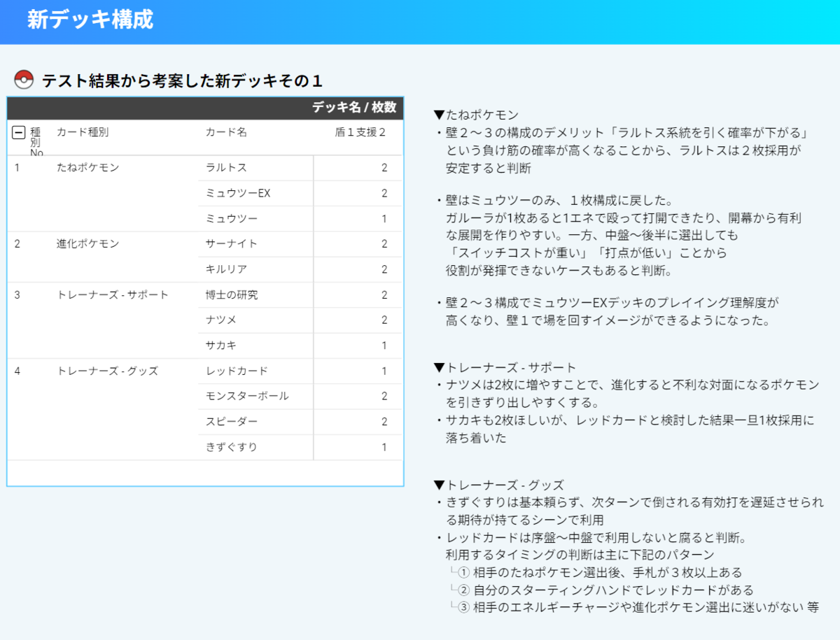Click the count value in the ミュウツー row
Image resolution: width=840 pixels, height=640 pixels.
click(x=384, y=219)
